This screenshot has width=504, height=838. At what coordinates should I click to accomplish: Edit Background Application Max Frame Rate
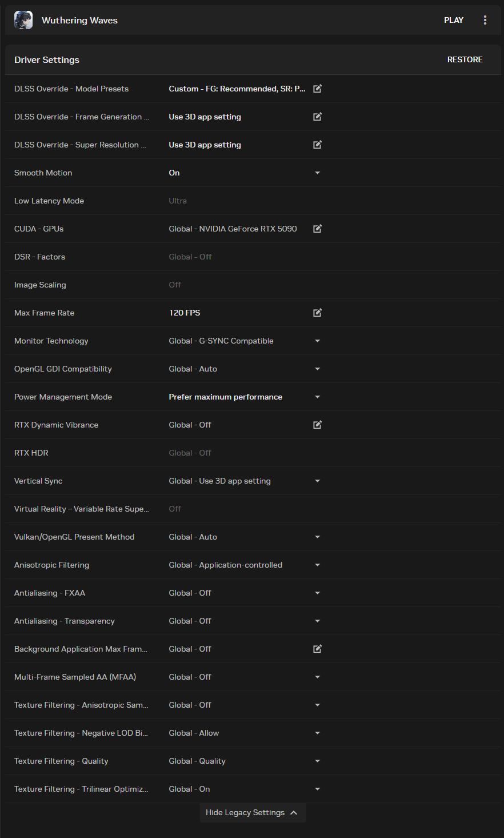[318, 649]
